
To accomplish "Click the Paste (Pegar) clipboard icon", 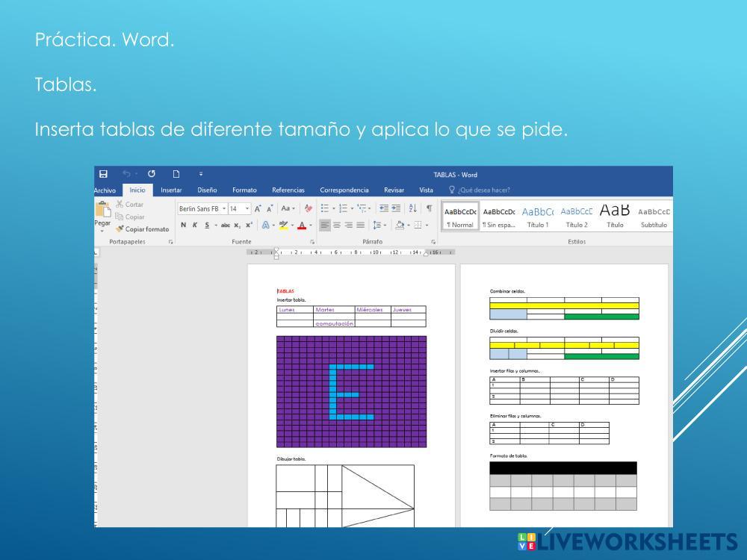I will 102,211.
